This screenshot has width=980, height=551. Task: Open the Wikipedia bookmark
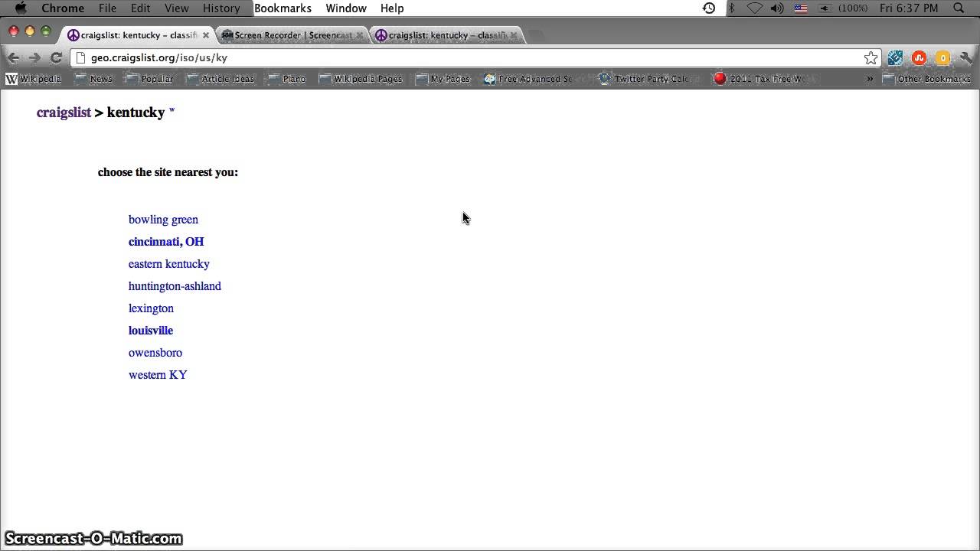point(34,79)
